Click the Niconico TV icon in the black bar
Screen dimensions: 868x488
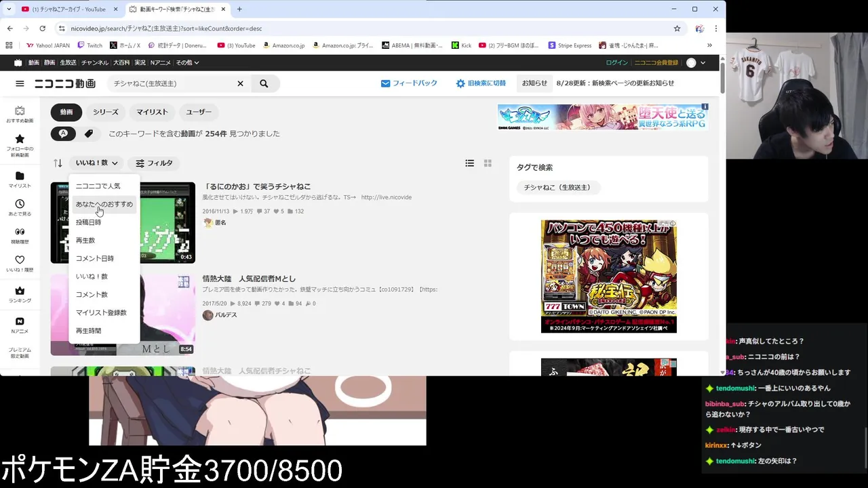[18, 62]
